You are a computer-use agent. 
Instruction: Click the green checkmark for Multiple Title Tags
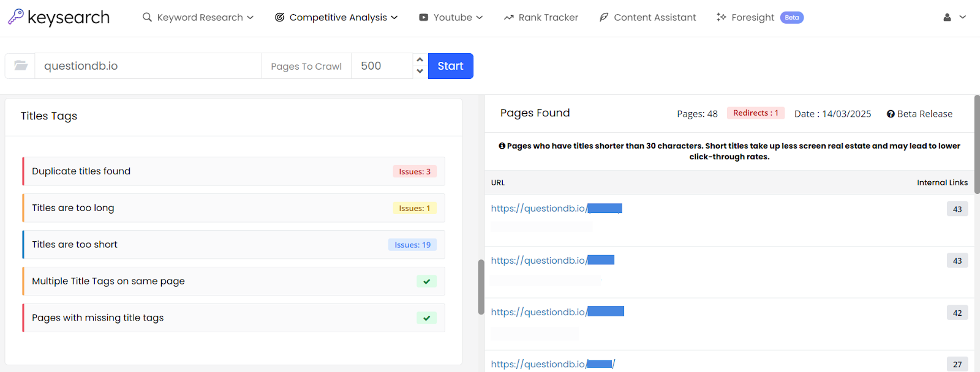[x=426, y=281]
